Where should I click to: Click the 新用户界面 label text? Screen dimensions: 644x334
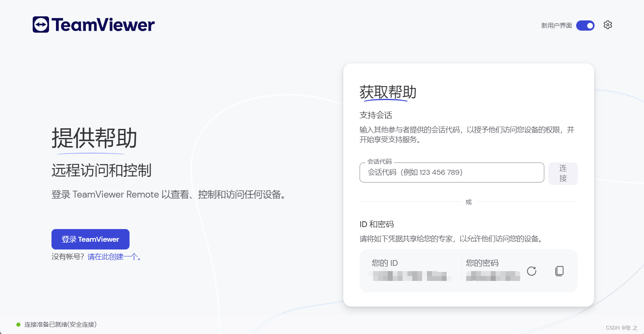tap(557, 25)
